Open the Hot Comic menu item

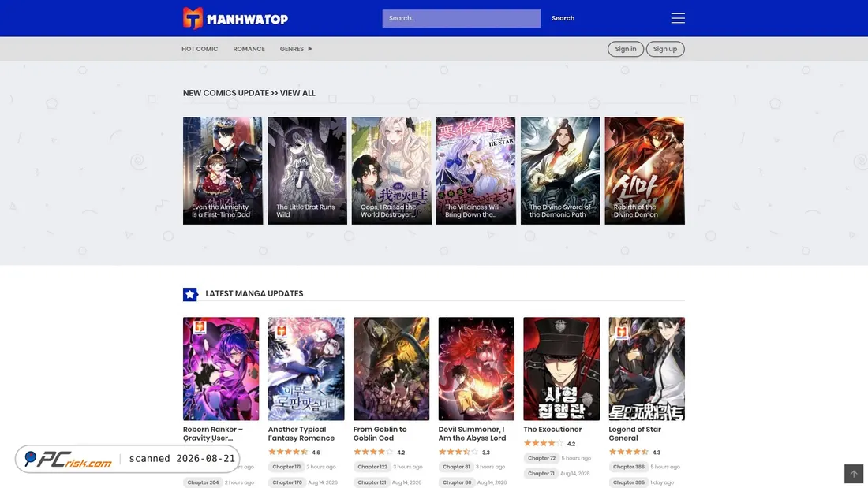200,49
